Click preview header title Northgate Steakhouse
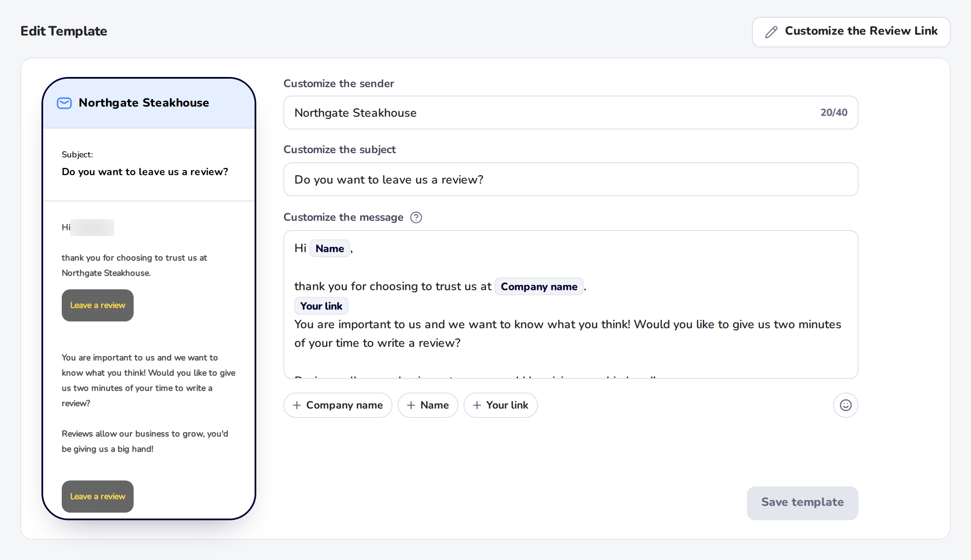Screen dimensions: 971x560 tap(144, 103)
